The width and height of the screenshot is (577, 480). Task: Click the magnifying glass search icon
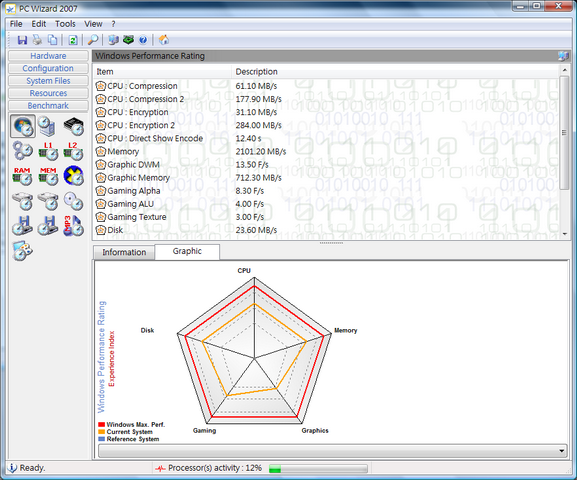pos(93,40)
